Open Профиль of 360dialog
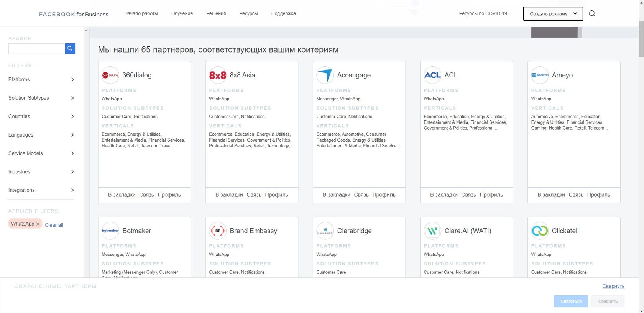The width and height of the screenshot is (644, 313). pyautogui.click(x=169, y=195)
